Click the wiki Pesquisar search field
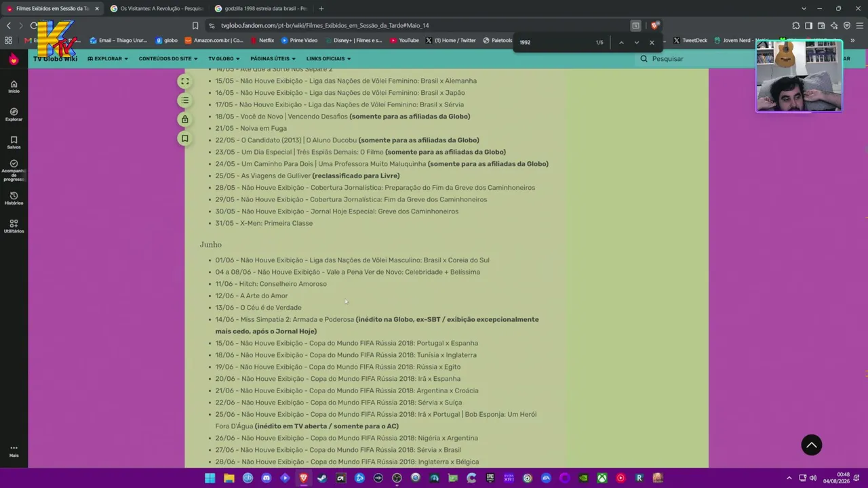 click(698, 59)
